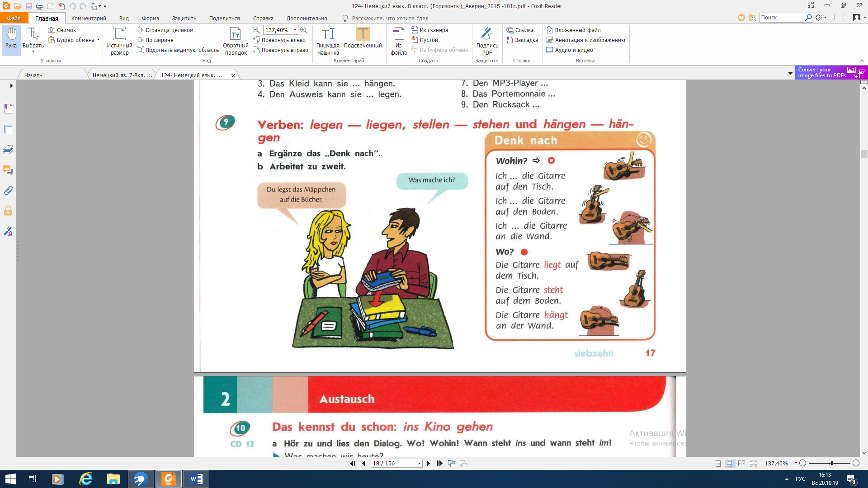868x488 pixels.
Task: Open file icon in quick access toolbar
Action: (x=18, y=6)
